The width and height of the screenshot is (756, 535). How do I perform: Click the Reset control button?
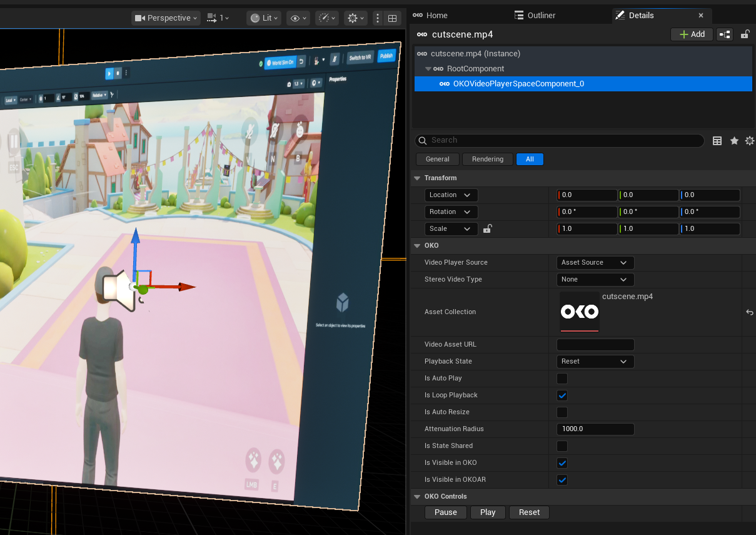tap(529, 512)
